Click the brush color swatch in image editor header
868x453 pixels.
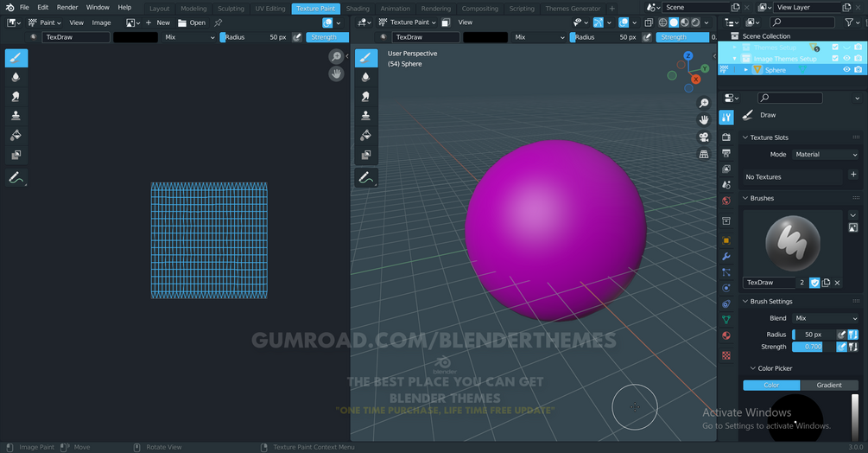(136, 37)
